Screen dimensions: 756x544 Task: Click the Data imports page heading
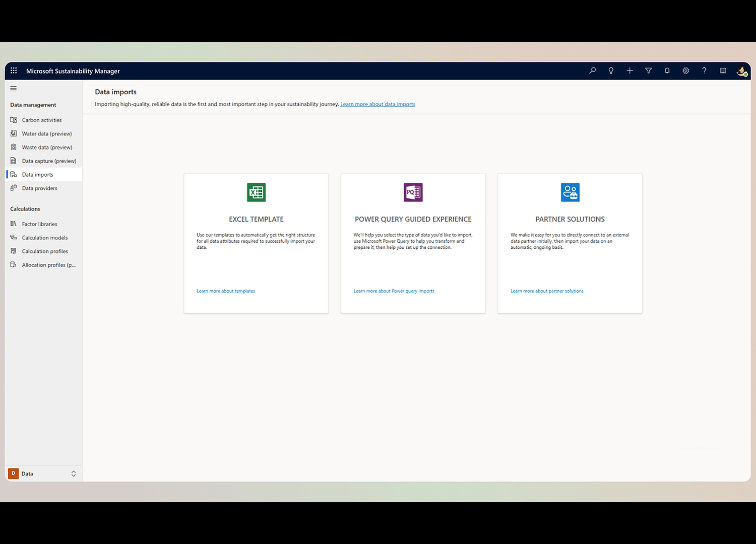pos(115,92)
